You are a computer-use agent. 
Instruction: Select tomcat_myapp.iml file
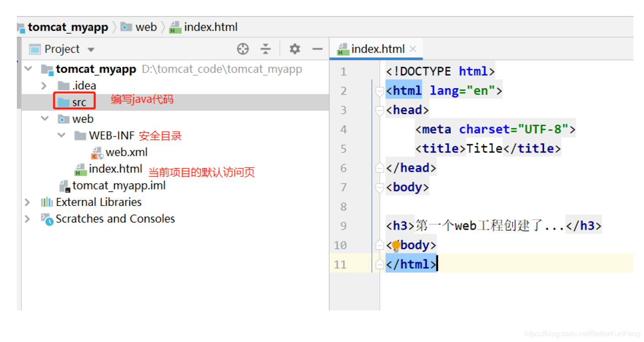[119, 185]
